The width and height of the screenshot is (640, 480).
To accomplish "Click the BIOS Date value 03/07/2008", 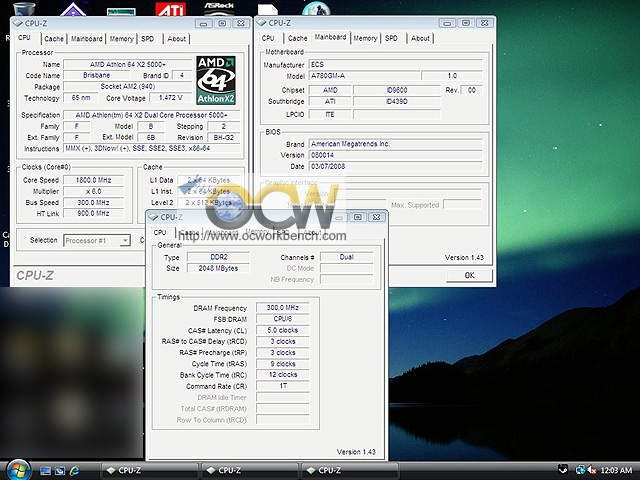I will click(x=396, y=167).
